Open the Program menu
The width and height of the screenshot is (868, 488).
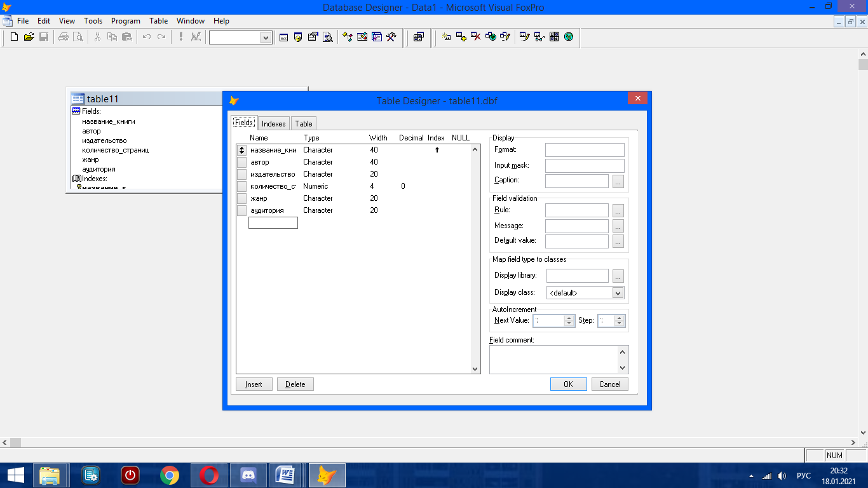pos(125,21)
